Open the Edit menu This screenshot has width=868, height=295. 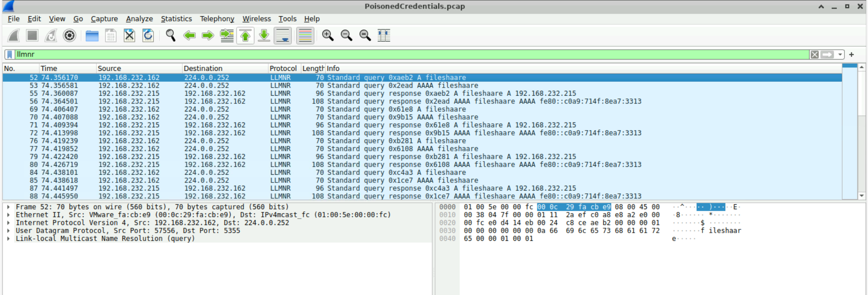pos(34,19)
